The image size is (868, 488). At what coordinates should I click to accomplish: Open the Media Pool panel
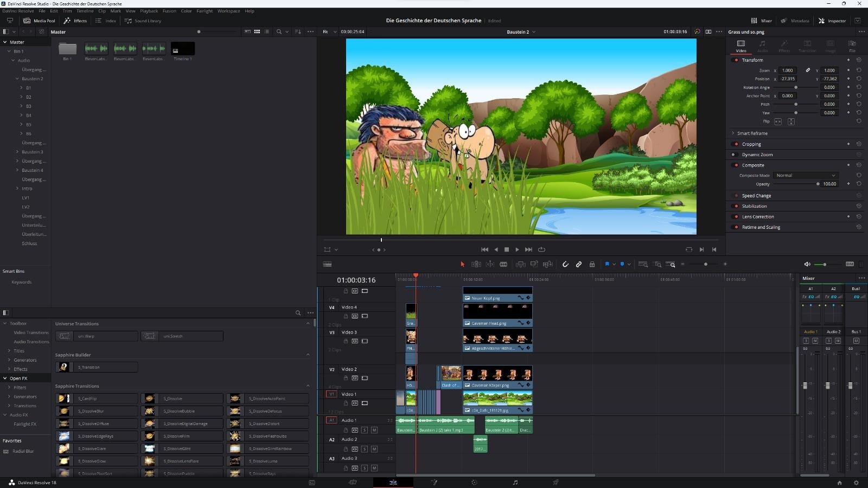click(39, 21)
